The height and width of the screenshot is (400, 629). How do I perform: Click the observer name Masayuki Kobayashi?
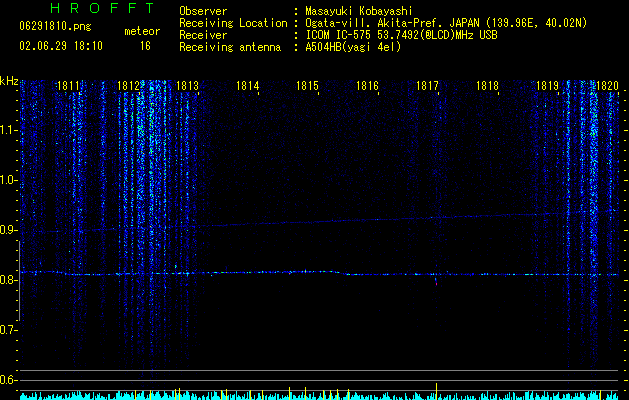(x=359, y=11)
